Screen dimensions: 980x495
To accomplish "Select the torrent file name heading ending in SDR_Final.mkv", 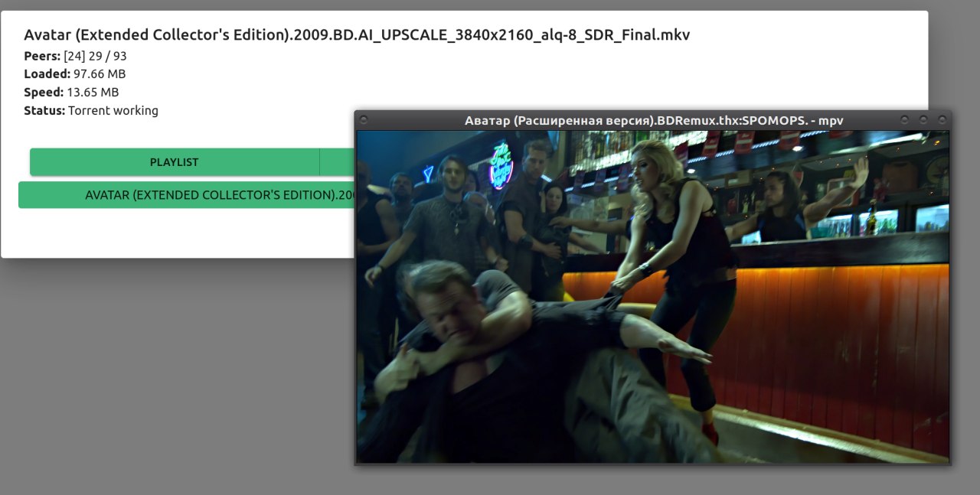I will 357,34.
